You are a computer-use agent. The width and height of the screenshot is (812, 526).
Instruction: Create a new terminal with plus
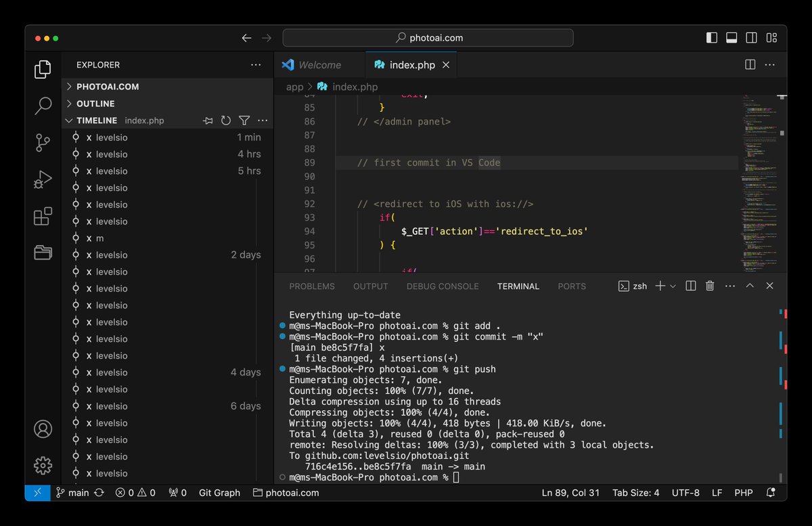(x=660, y=286)
